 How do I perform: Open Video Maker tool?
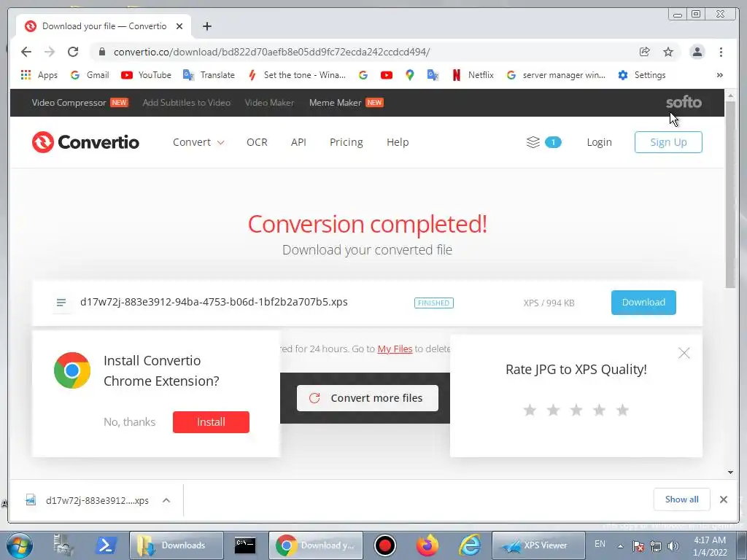269,102
